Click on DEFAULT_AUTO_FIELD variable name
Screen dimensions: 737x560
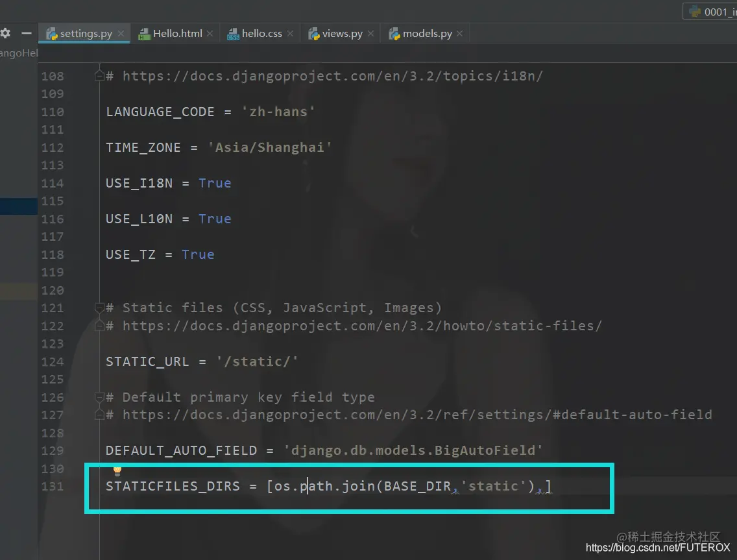point(182,450)
